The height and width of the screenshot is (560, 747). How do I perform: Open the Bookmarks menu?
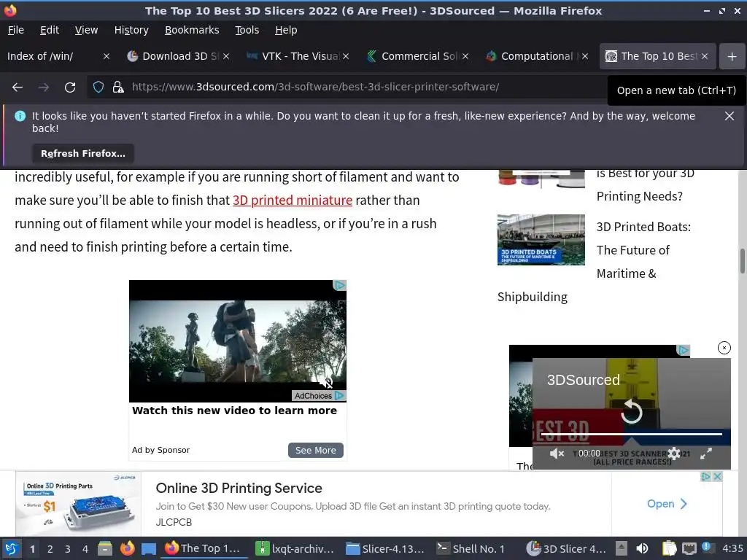[x=192, y=30]
